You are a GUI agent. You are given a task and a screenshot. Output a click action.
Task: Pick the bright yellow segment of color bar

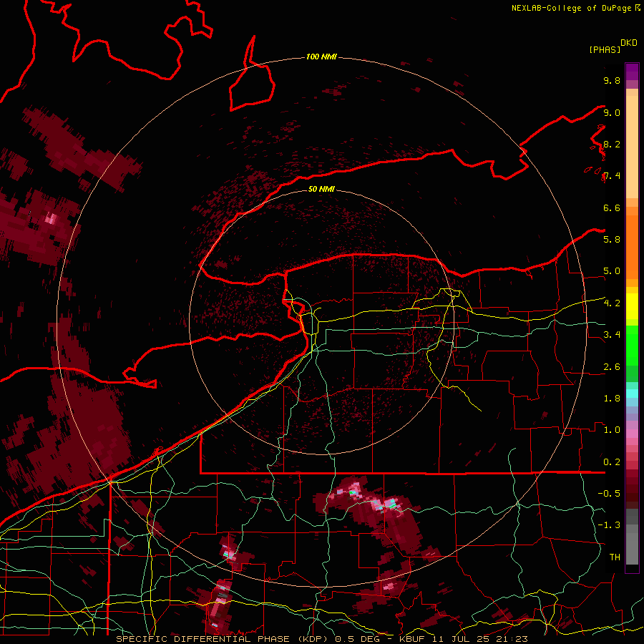(x=632, y=306)
